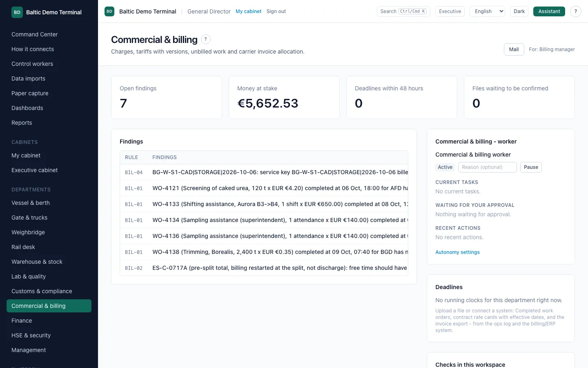
Task: Go to Command Center
Action: coord(49,34)
